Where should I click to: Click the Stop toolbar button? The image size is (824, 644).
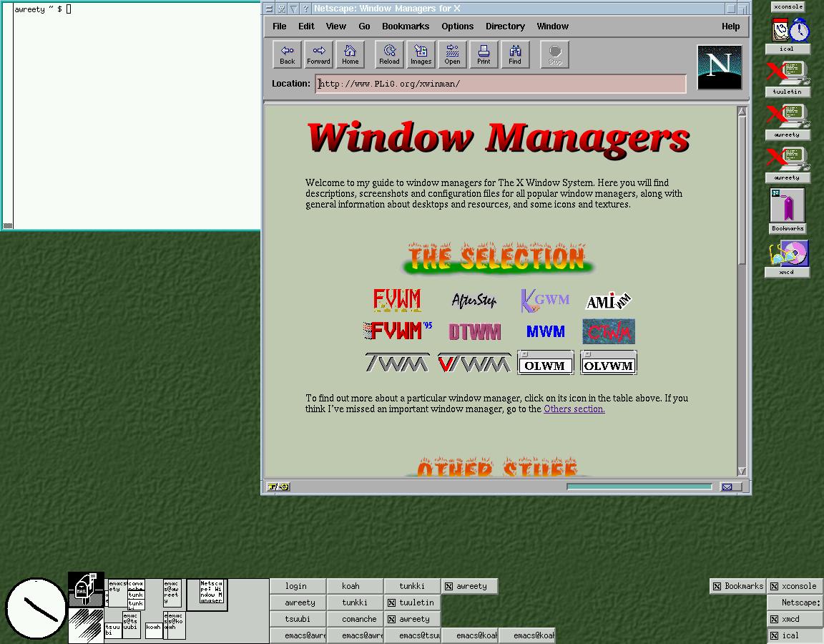tap(555, 54)
